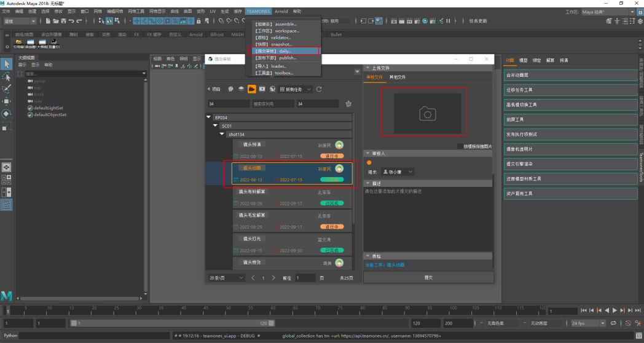Click the play forward button
The width and height of the screenshot is (644, 343).
pyautogui.click(x=614, y=310)
